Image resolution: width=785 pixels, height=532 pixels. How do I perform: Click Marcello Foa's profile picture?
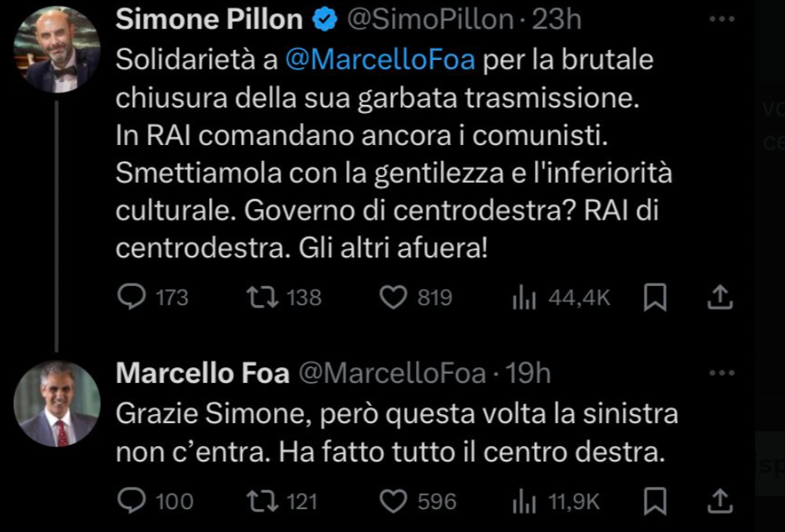click(57, 404)
